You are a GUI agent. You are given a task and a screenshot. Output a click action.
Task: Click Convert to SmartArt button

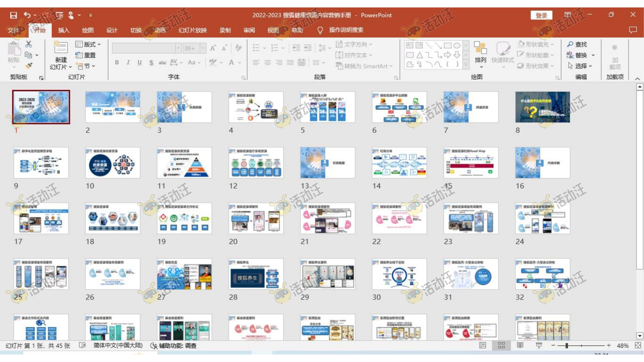[364, 66]
